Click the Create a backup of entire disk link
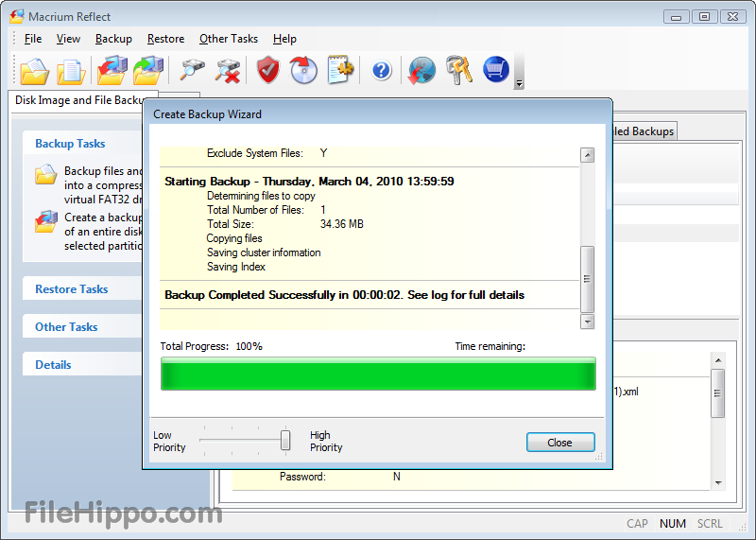 103,232
